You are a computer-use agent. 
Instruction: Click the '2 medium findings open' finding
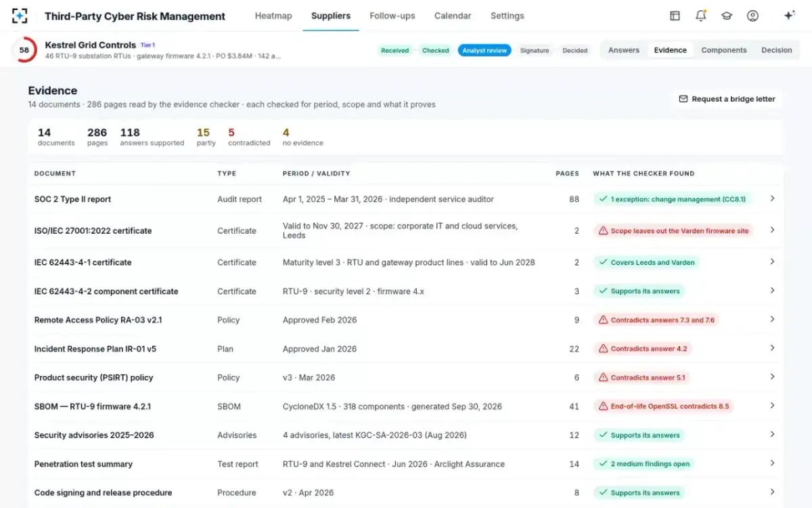coord(644,464)
